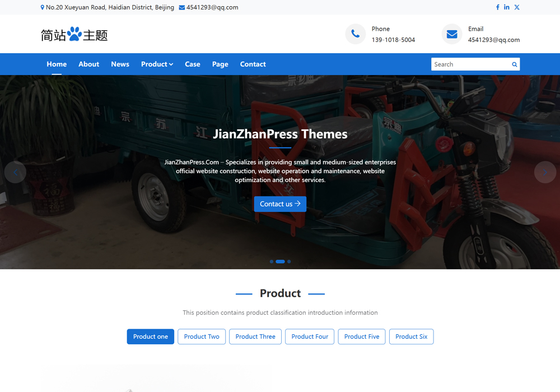Click the email address link in top bar
This screenshot has width=560, height=392.
coord(212,8)
